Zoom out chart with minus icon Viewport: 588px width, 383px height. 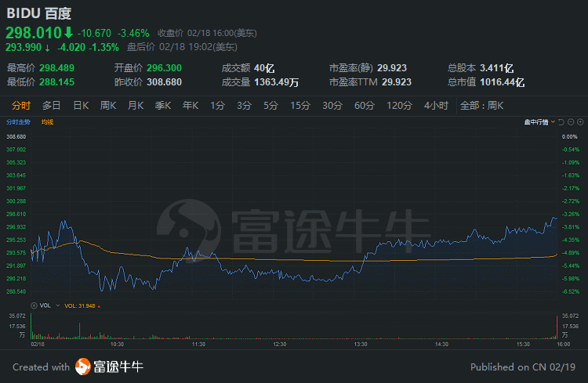[x=571, y=122]
